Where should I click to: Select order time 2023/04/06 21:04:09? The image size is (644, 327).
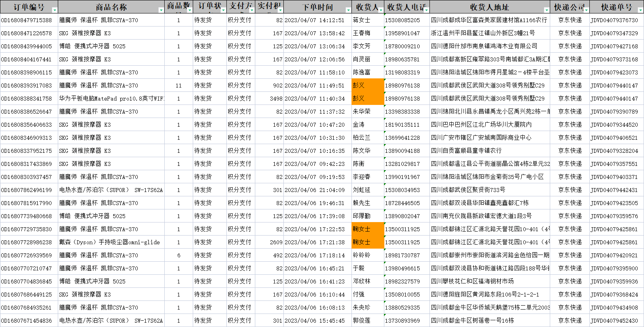[317, 190]
